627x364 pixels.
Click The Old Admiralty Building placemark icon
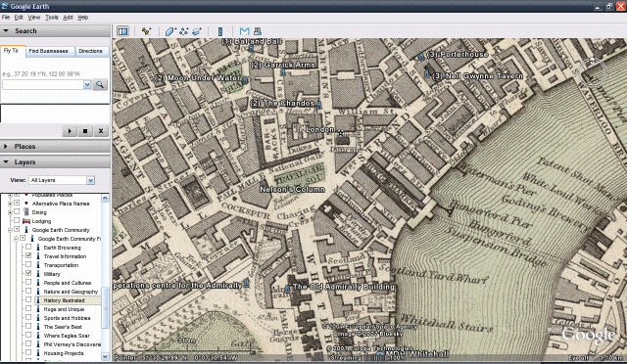point(287,289)
